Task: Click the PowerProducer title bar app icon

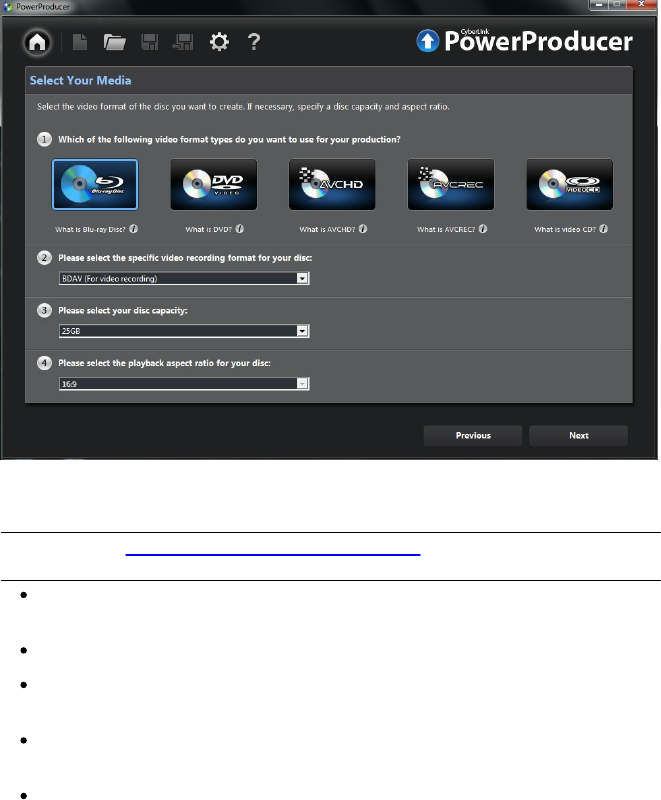Action: pyautogui.click(x=7, y=7)
